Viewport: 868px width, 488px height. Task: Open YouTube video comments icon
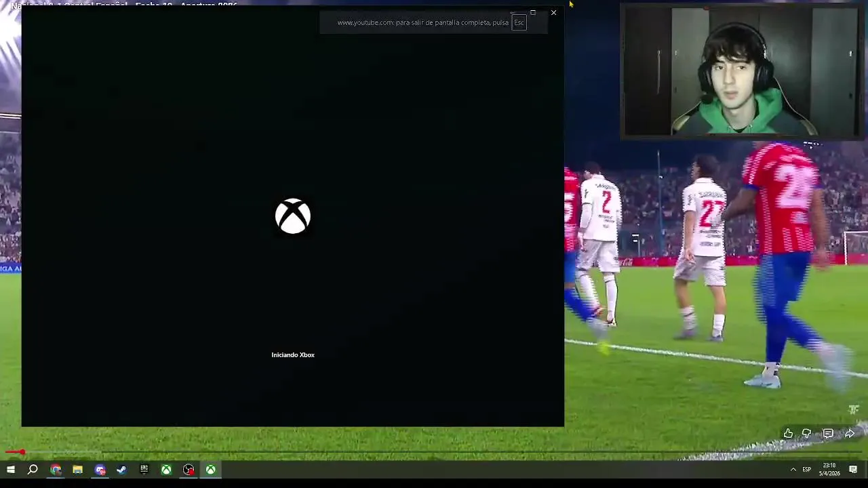828,433
